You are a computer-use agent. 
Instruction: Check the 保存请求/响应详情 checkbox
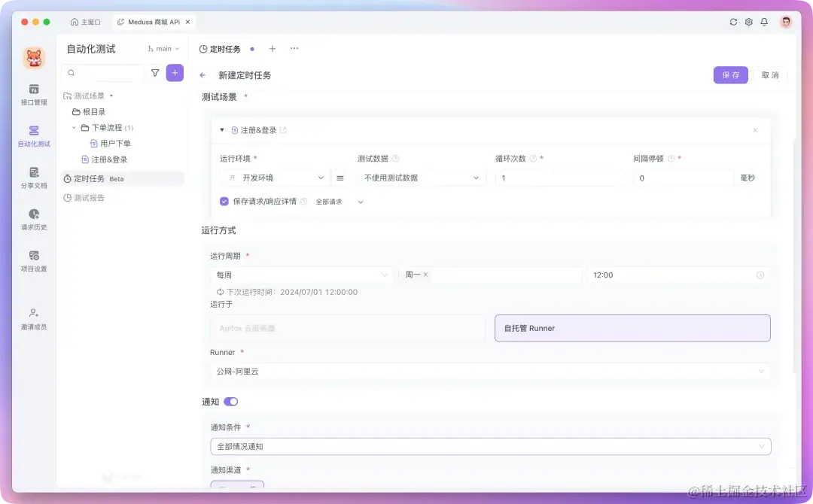[x=224, y=201]
